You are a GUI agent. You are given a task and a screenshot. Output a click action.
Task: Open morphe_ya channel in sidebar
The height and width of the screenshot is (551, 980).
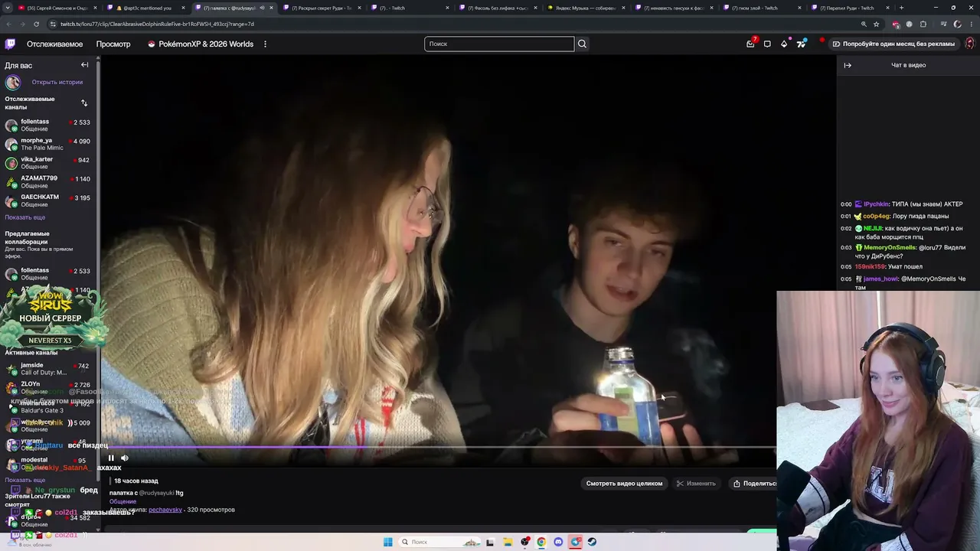pos(48,144)
